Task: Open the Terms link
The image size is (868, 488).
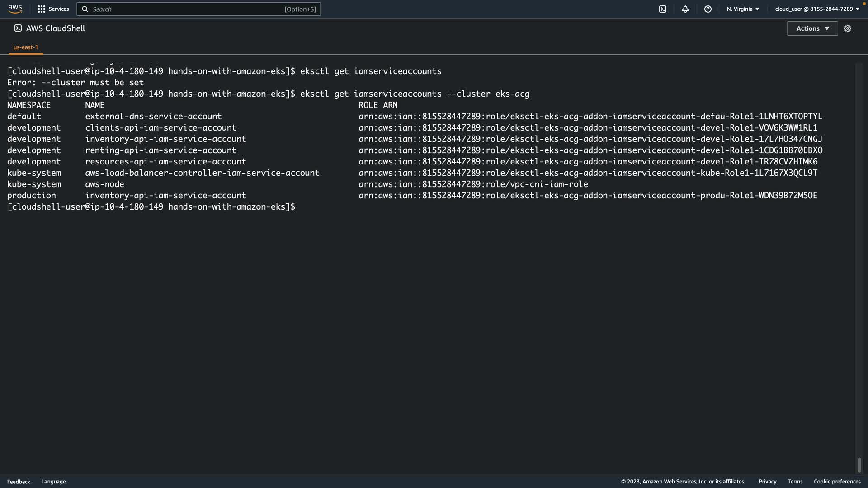Action: pos(795,482)
